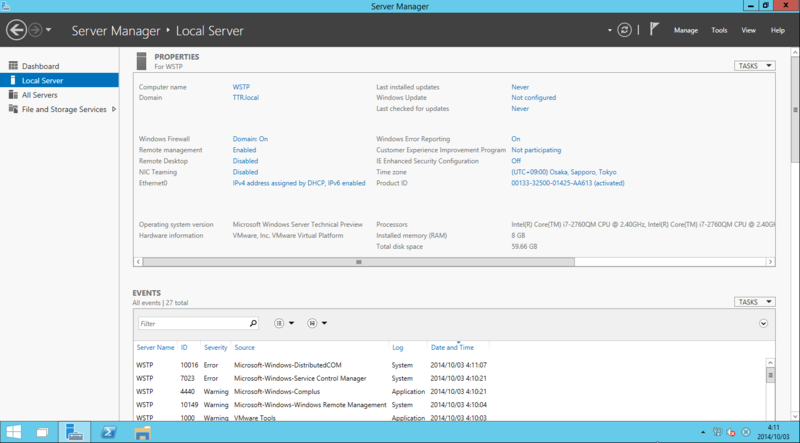Click Last installed updates 'Never' link
Screen dimensions: 800x443
pos(520,87)
